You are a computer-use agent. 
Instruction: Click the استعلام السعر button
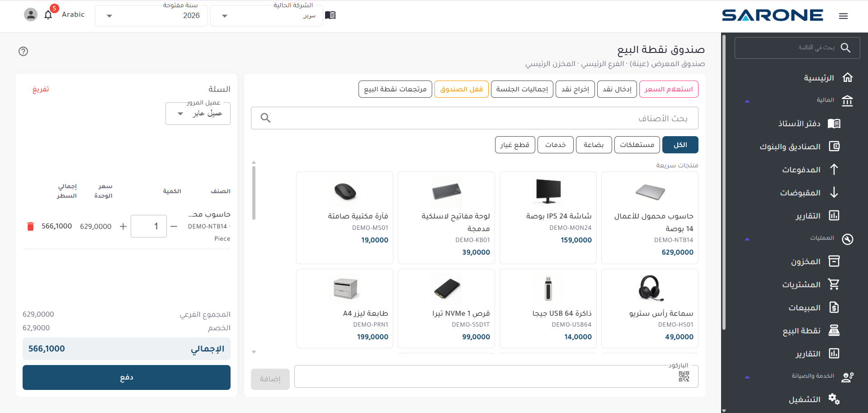pos(669,89)
